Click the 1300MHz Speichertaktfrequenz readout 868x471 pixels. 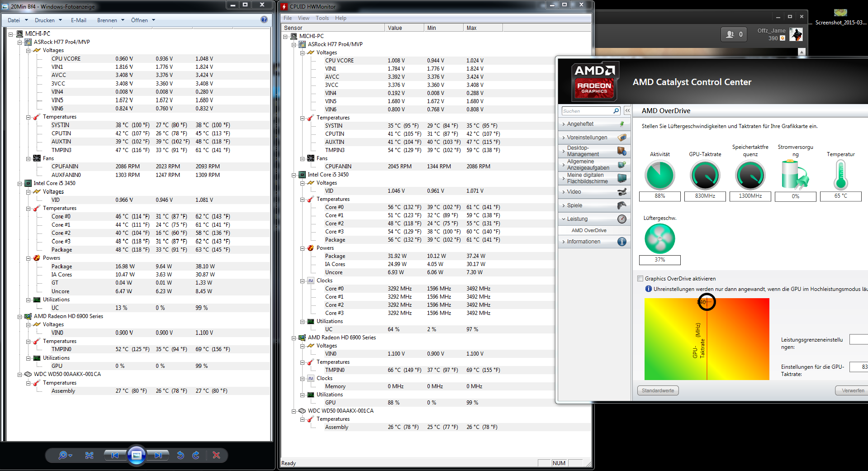pyautogui.click(x=750, y=196)
